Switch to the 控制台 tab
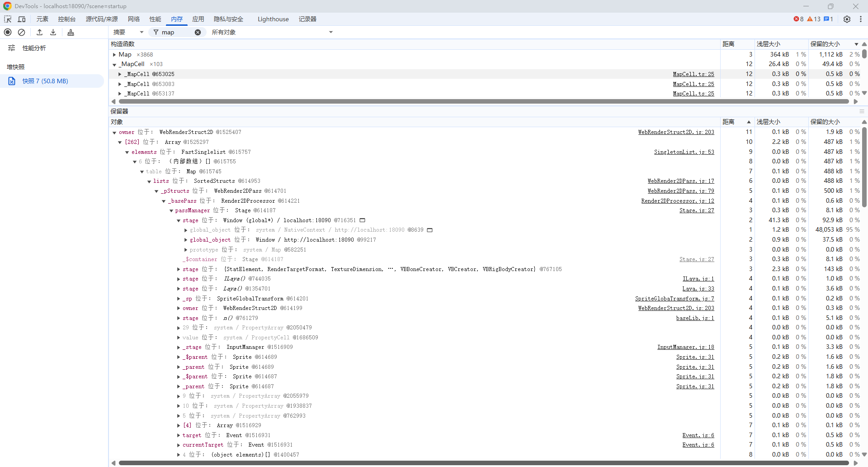868x467 pixels. click(x=67, y=19)
